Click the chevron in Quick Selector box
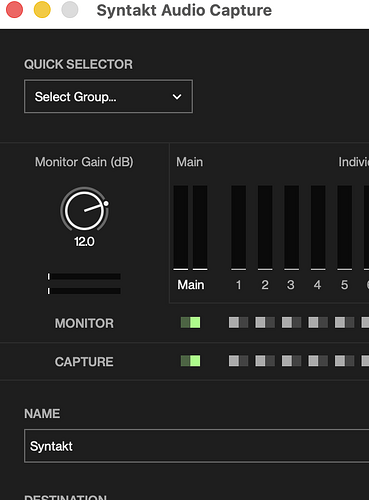The image size is (369, 500). click(x=177, y=97)
